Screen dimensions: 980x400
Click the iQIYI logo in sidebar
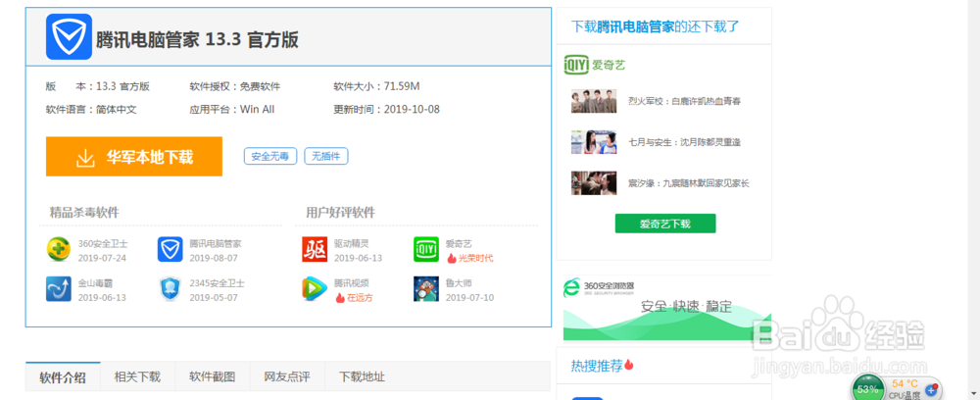[x=576, y=65]
